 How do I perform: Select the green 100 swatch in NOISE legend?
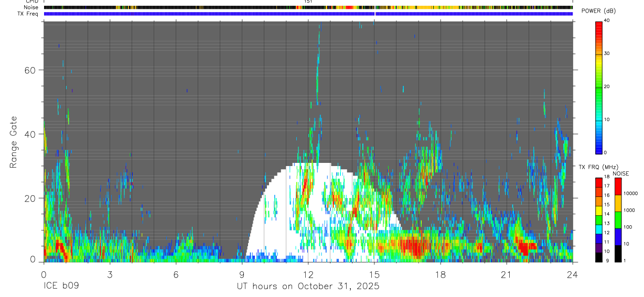coord(618,220)
